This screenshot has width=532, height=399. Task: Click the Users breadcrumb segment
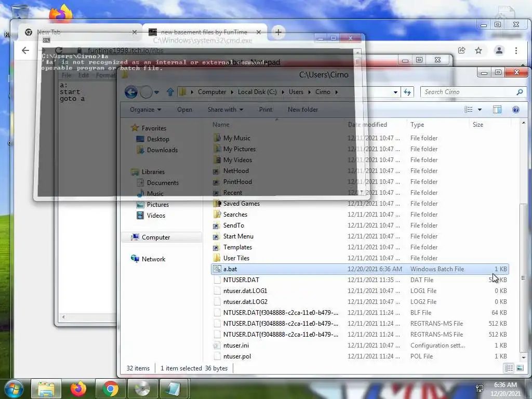tap(296, 92)
